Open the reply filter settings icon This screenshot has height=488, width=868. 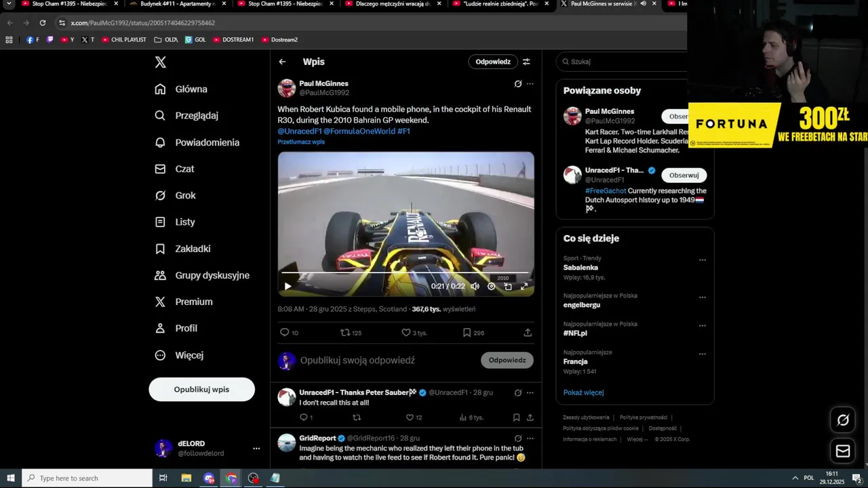(526, 62)
